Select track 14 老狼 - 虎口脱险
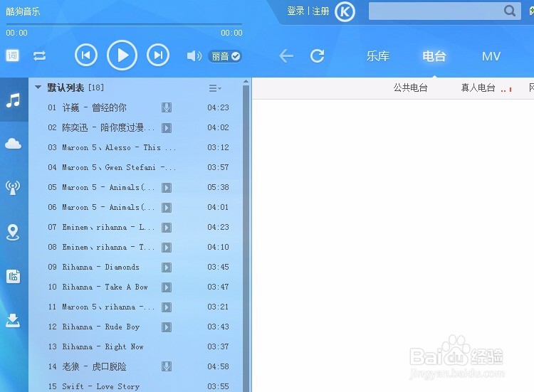The width and height of the screenshot is (534, 392). tap(135, 366)
